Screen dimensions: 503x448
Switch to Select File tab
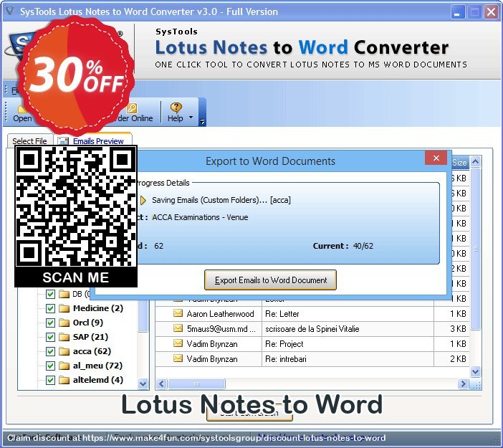tap(29, 141)
